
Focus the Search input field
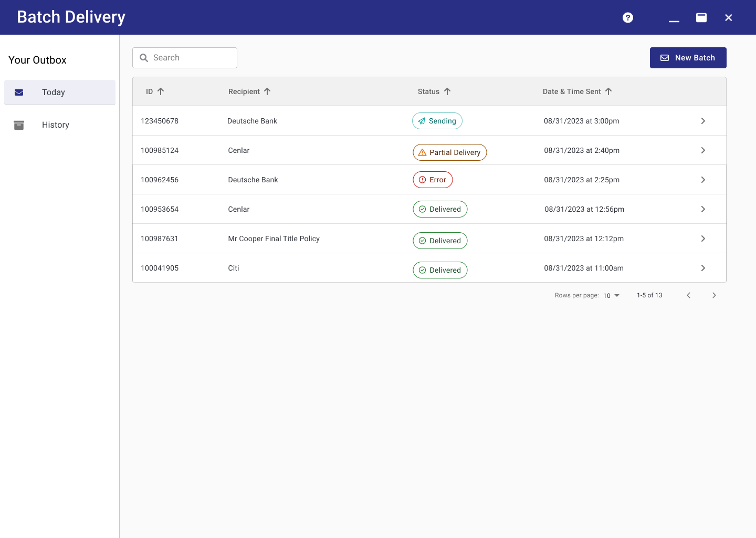[185, 58]
